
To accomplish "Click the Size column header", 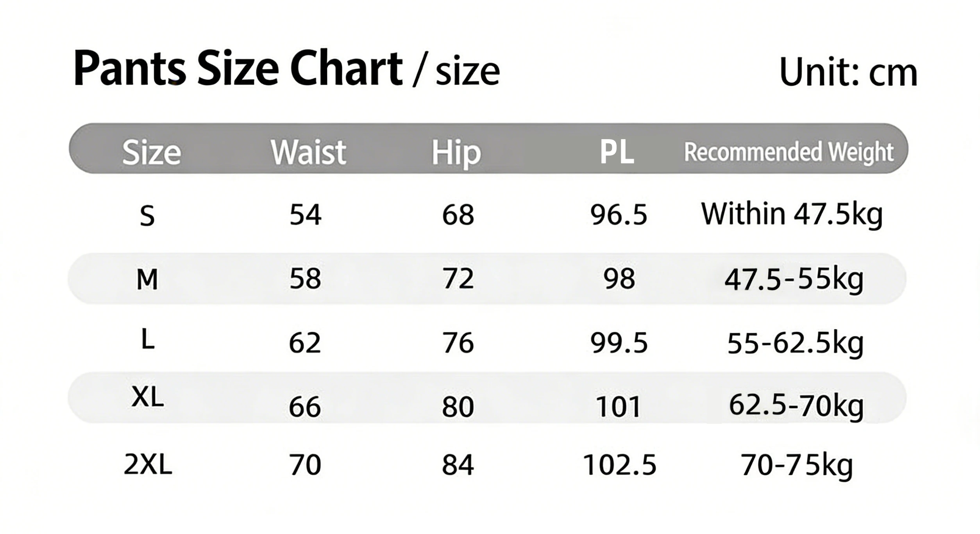I will coord(152,152).
